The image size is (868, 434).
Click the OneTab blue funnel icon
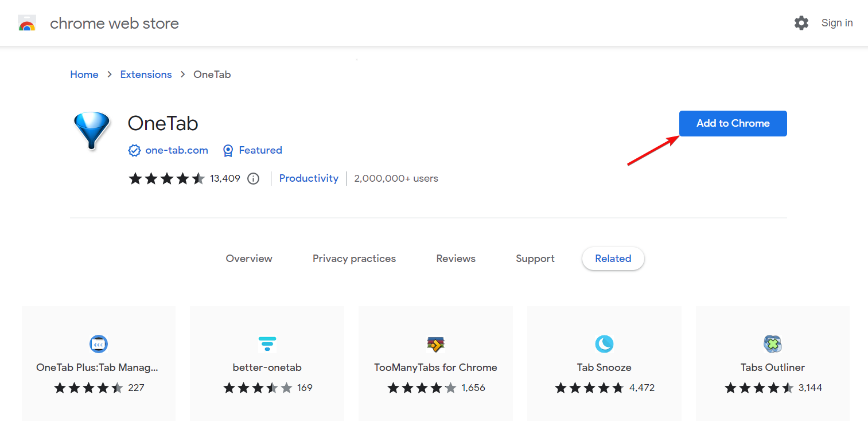point(92,131)
